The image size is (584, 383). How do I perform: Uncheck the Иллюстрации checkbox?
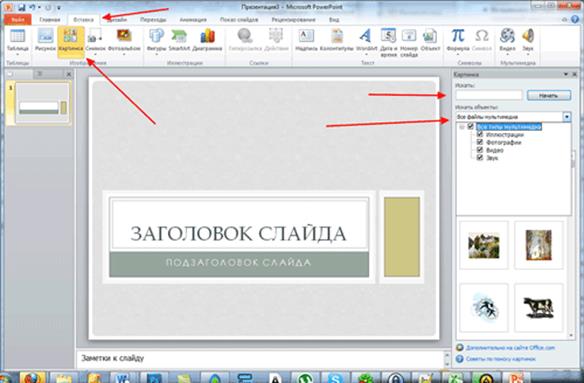click(x=480, y=134)
